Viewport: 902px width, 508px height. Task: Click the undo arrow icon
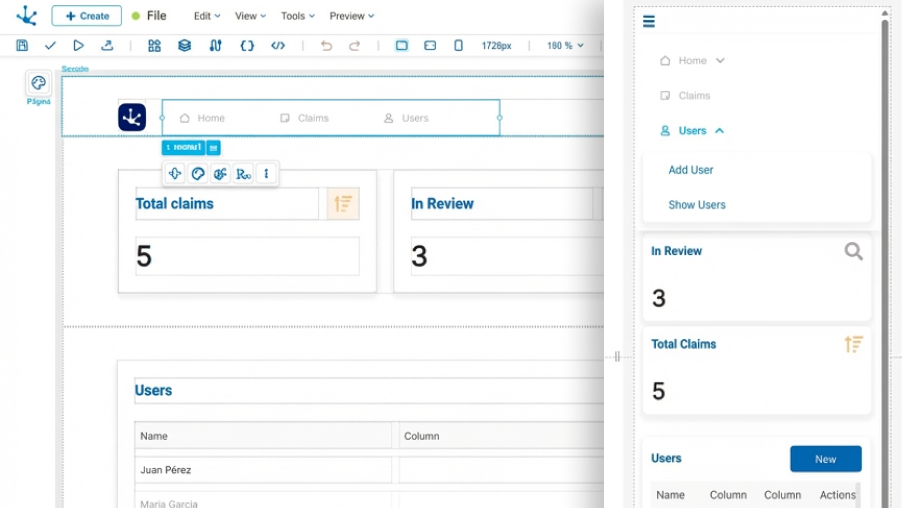[x=326, y=46]
